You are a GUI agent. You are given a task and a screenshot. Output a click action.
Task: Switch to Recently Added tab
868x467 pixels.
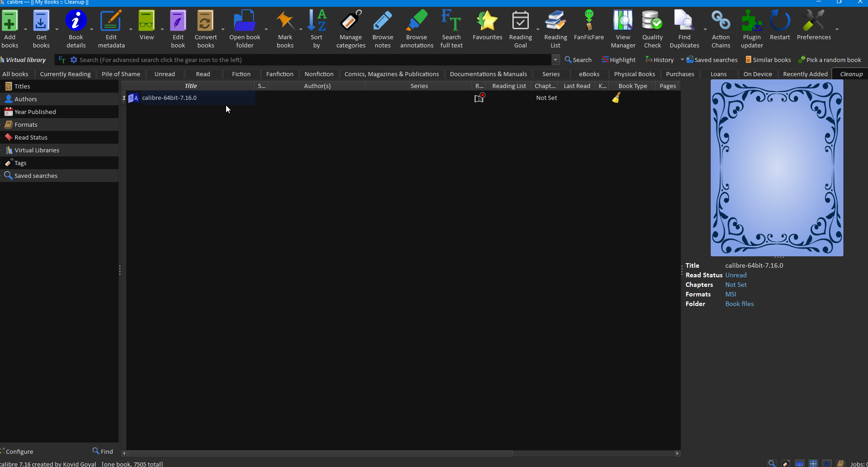(x=805, y=74)
